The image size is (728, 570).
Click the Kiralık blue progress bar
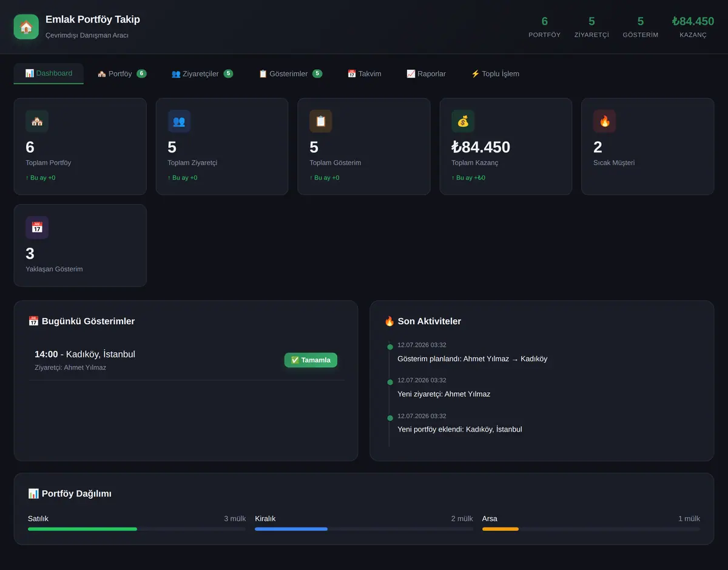(291, 529)
